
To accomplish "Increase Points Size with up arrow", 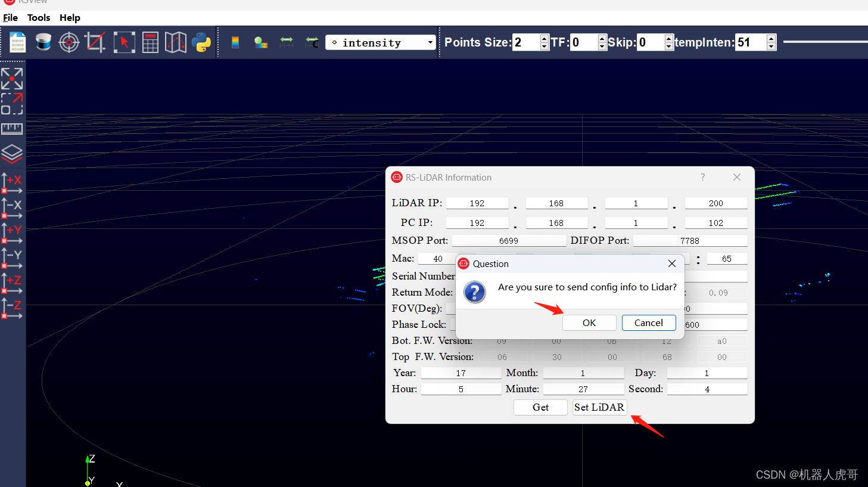I will coord(544,38).
